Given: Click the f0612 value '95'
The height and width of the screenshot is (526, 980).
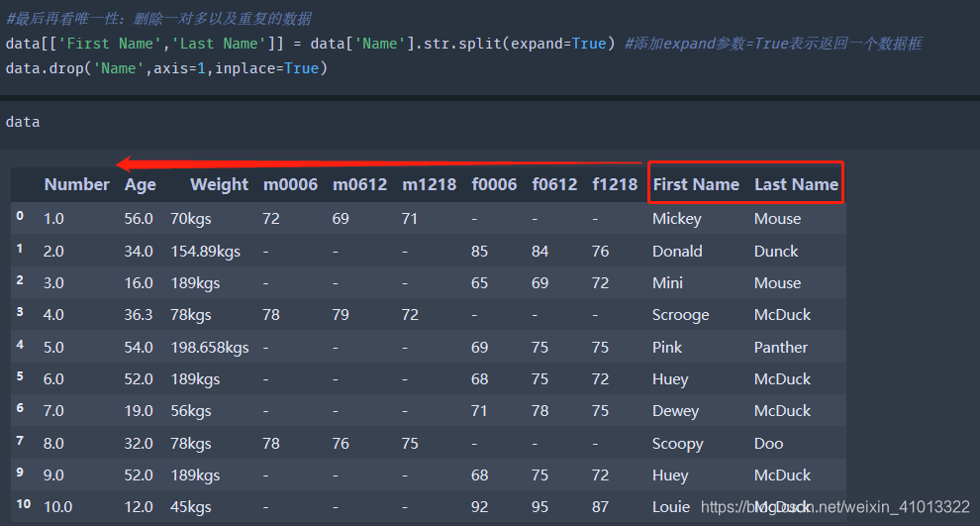Looking at the screenshot, I should pos(540,507).
